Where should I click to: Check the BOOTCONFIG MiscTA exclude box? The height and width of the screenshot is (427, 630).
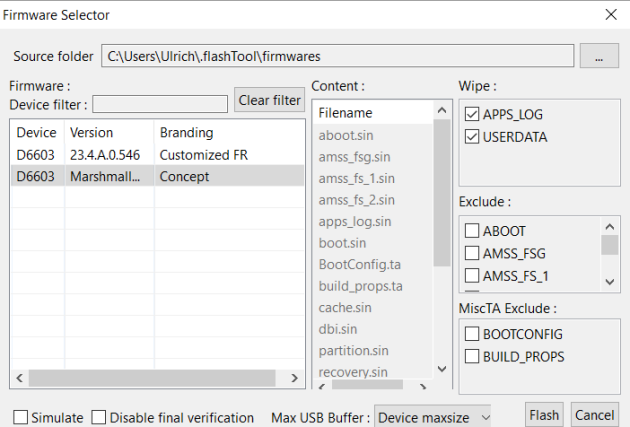click(x=473, y=333)
